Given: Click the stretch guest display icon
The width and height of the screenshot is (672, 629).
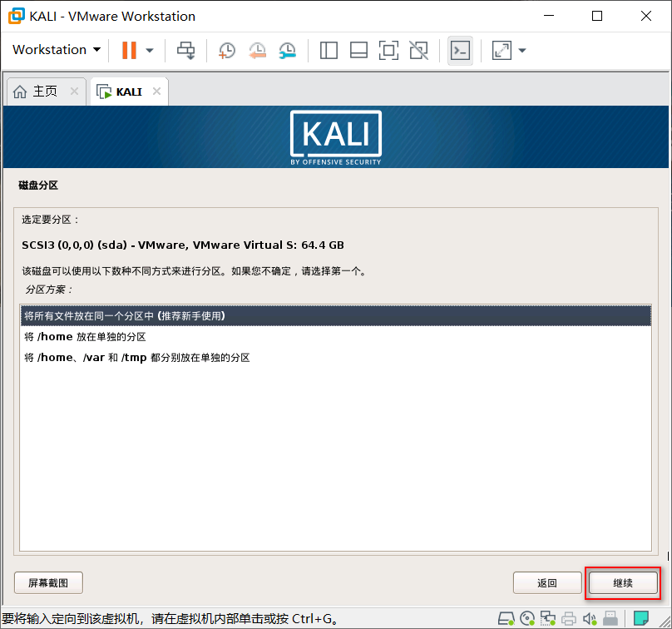Looking at the screenshot, I should (502, 50).
